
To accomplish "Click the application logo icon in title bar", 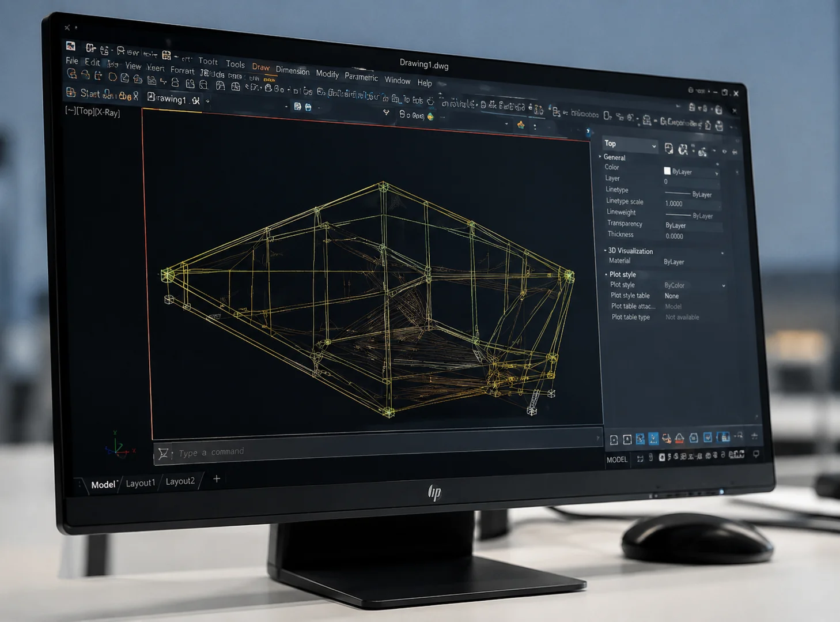I will point(70,46).
